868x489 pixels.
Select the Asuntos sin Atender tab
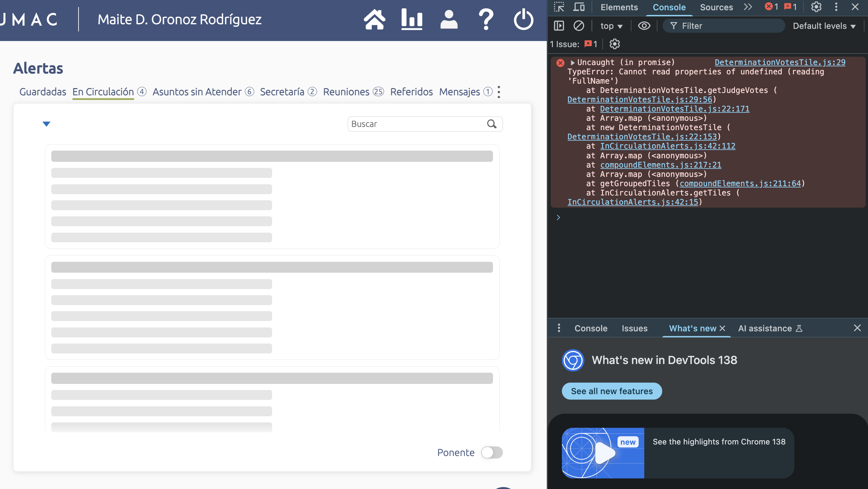pyautogui.click(x=197, y=92)
